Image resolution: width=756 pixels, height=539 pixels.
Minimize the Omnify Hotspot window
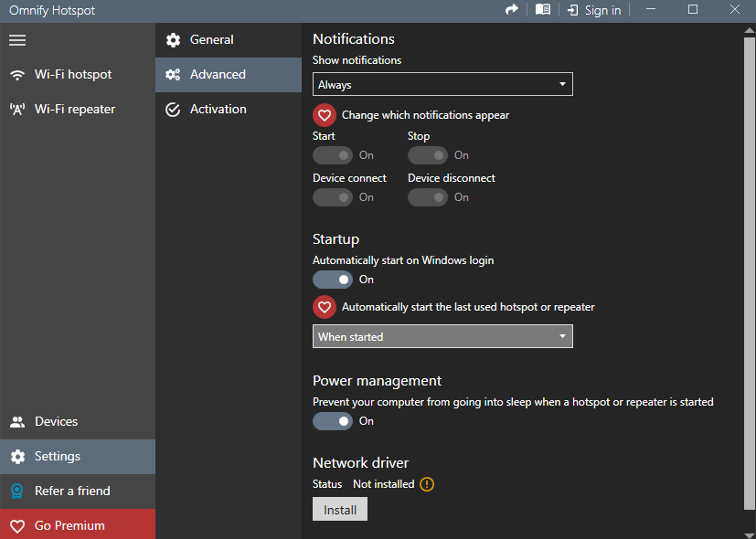coord(651,10)
